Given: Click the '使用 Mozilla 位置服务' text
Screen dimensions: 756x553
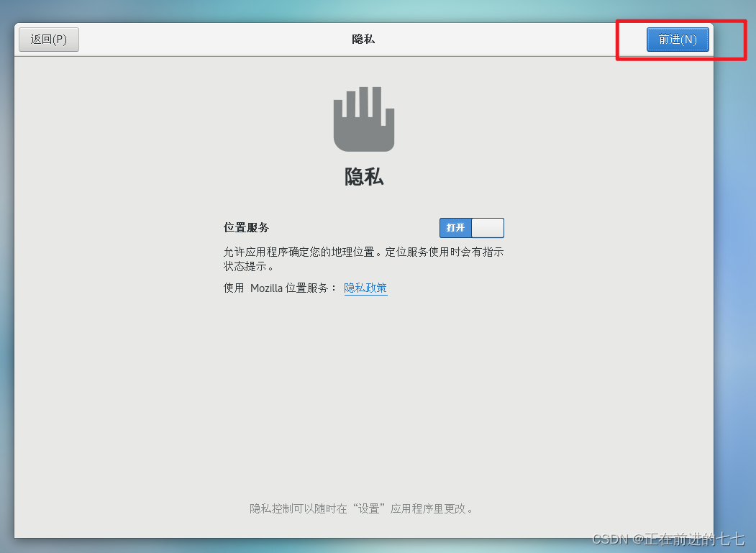Looking at the screenshot, I should (x=280, y=288).
